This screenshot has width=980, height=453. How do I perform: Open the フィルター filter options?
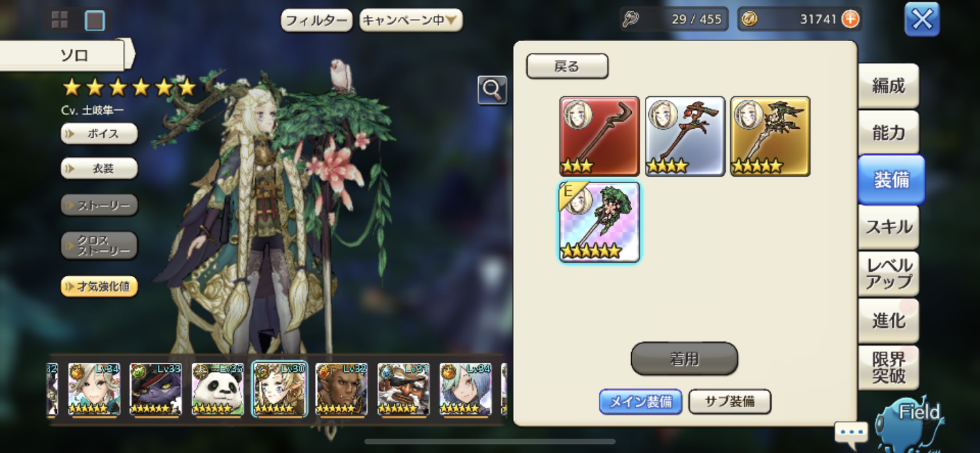click(317, 20)
